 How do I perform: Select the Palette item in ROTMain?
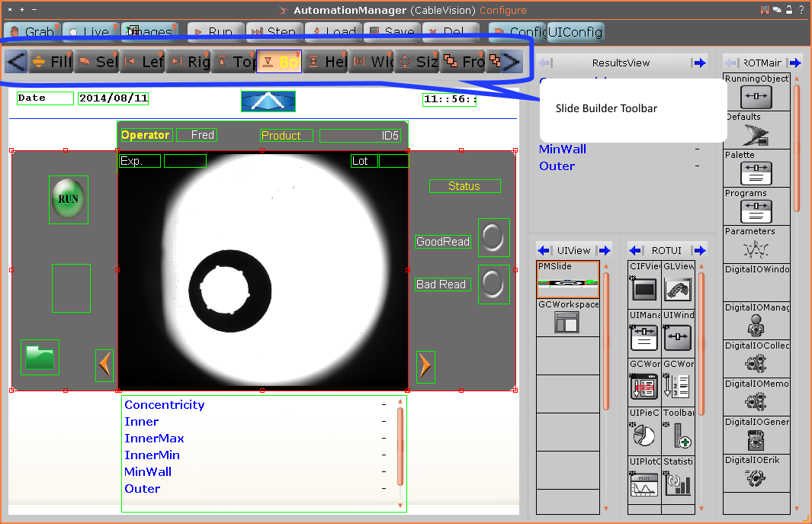click(x=756, y=169)
